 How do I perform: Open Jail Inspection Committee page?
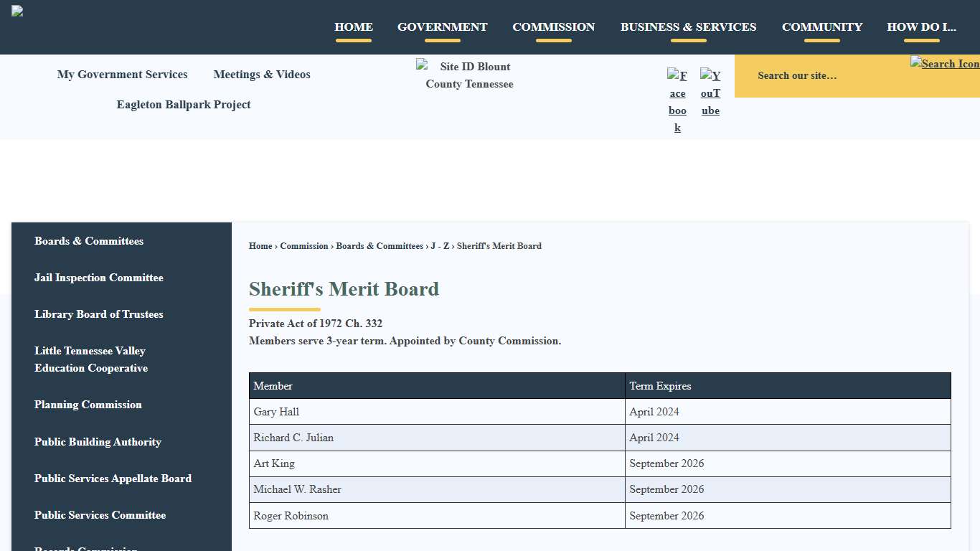click(98, 278)
